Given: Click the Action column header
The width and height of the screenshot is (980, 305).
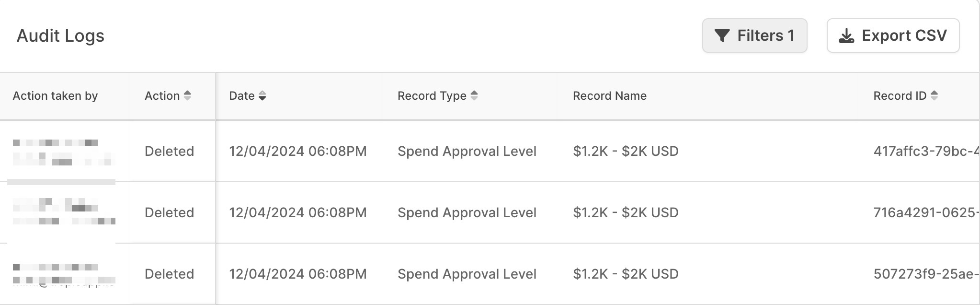Looking at the screenshot, I should [162, 95].
